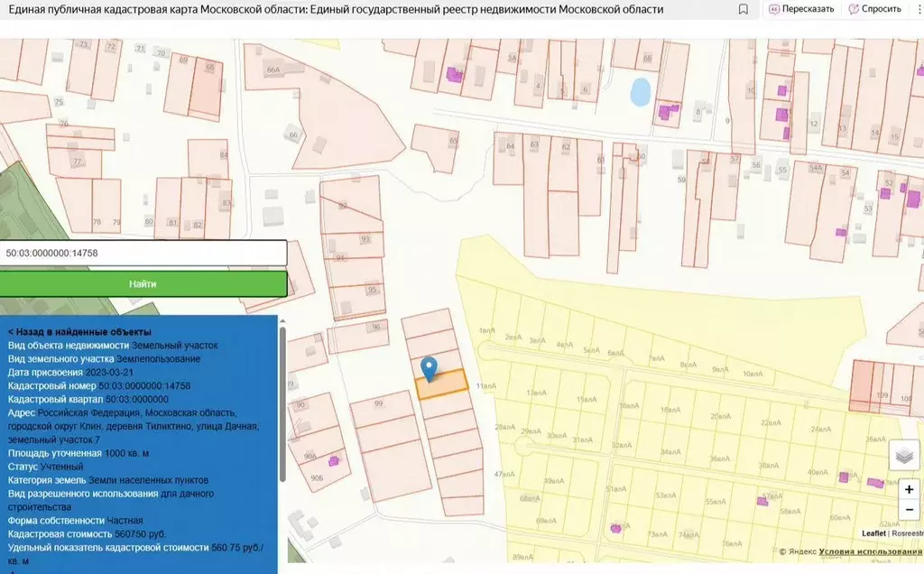This screenshot has height=574, width=924.
Task: Focus the cadastral number search field
Action: click(143, 253)
